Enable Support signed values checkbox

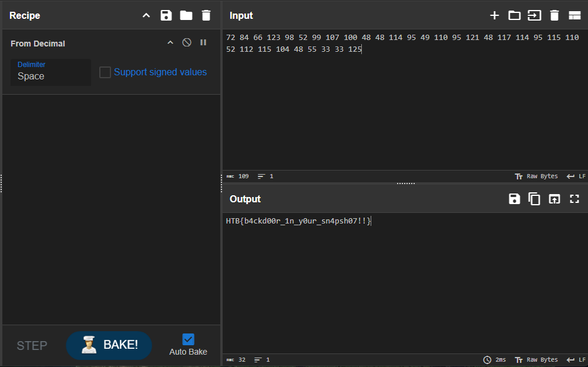tap(105, 72)
